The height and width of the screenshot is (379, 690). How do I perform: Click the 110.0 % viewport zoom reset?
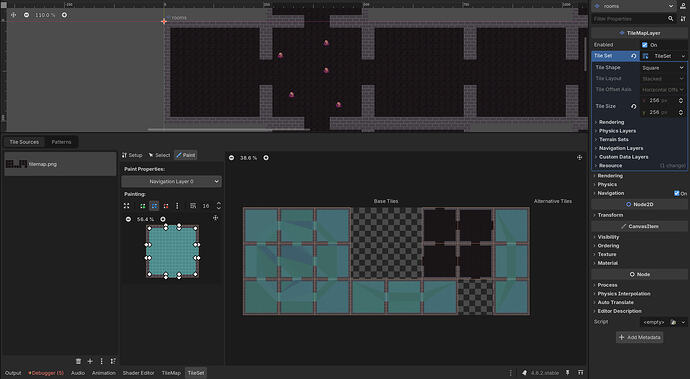point(45,15)
